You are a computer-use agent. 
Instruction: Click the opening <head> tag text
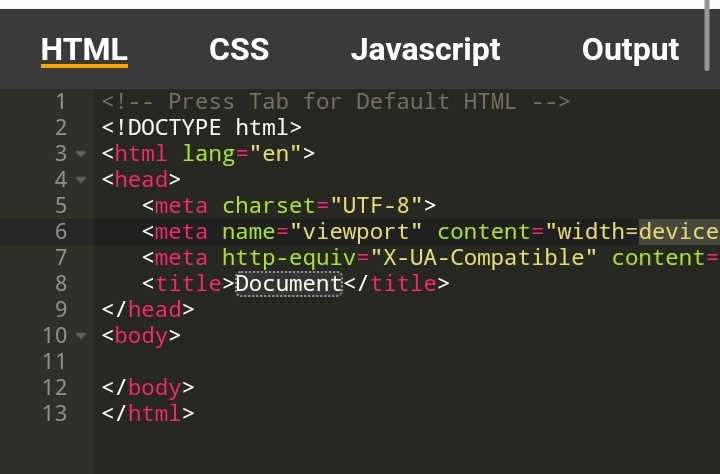[x=141, y=180]
